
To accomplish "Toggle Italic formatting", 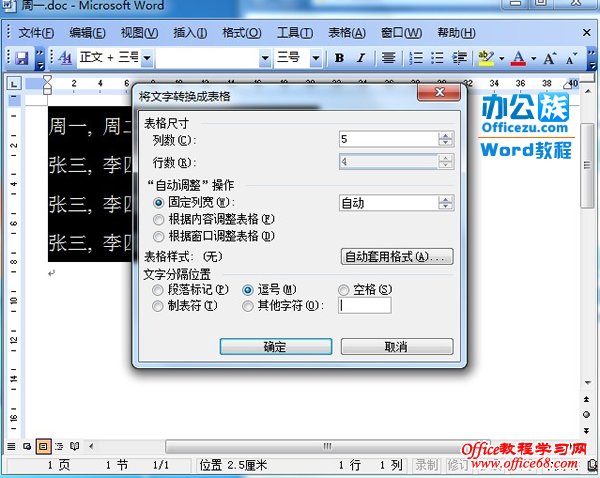I will click(x=360, y=58).
